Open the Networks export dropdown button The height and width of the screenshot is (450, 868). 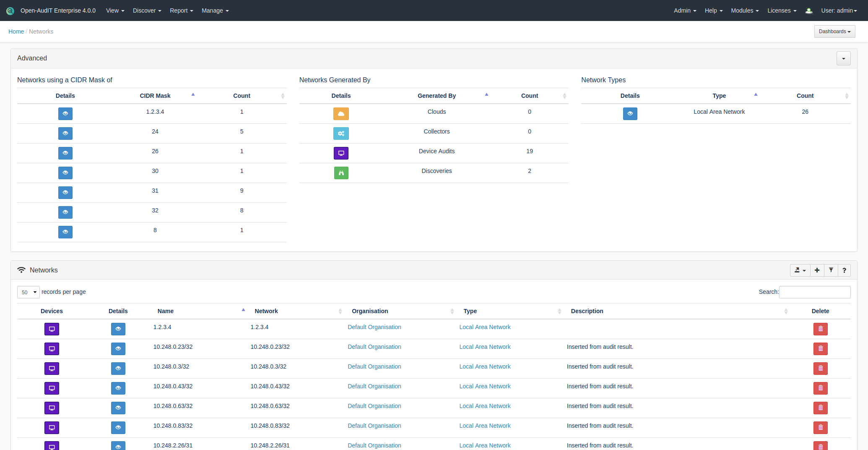(800, 270)
